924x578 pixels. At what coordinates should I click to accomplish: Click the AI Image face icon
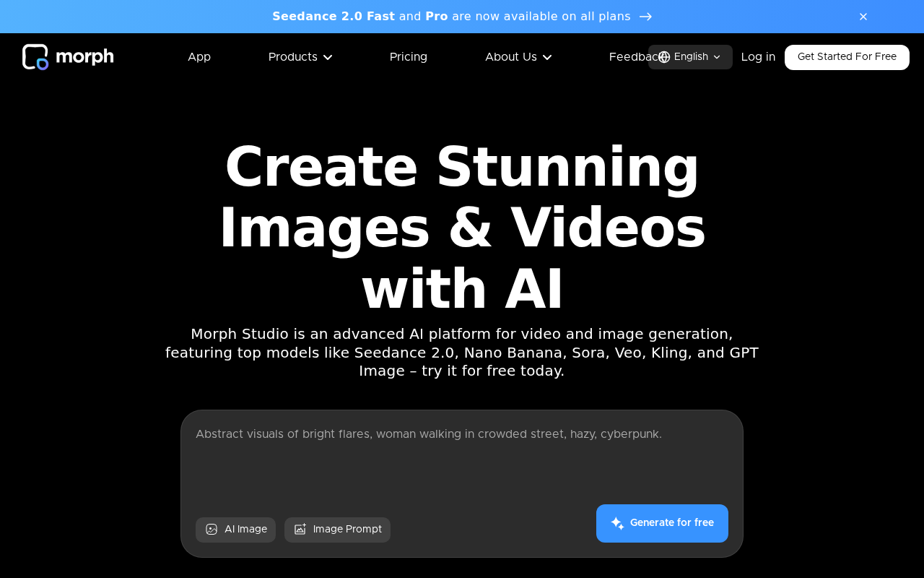(x=212, y=530)
